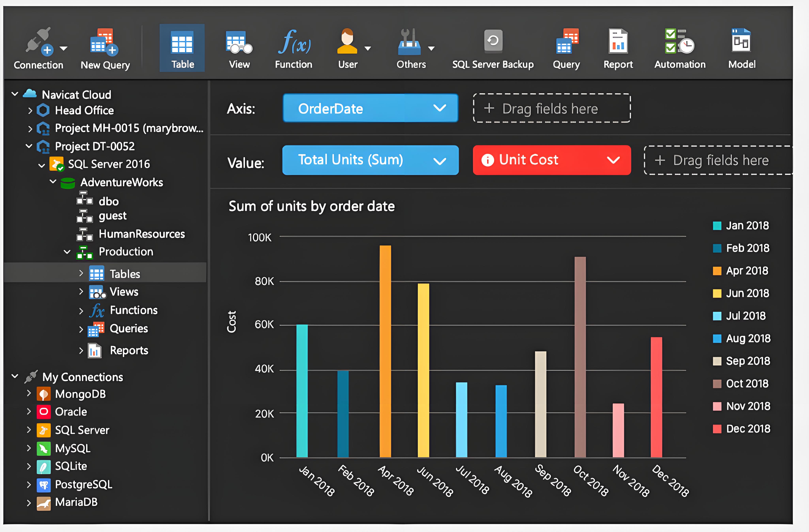Collapse the Project DT-0052 node
This screenshot has width=809, height=532.
[29, 146]
